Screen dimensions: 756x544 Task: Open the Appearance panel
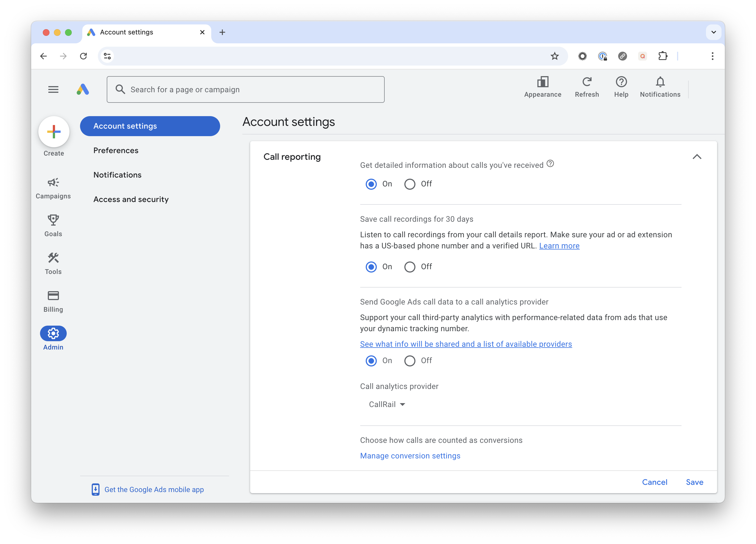pyautogui.click(x=543, y=87)
